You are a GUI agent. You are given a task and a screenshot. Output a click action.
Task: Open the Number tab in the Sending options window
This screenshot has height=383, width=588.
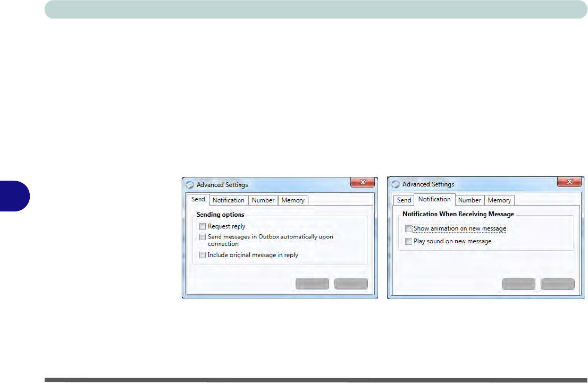tap(263, 200)
